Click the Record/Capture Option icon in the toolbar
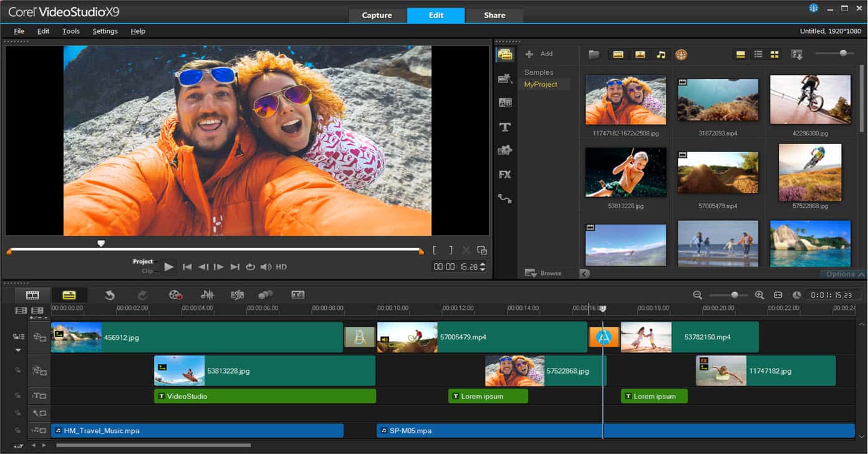This screenshot has width=868, height=454. pos(175,294)
